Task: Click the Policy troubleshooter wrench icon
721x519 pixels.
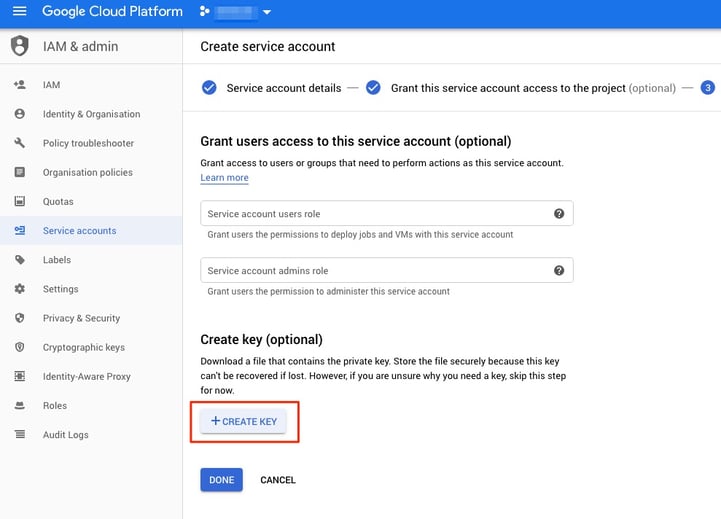Action: (20, 143)
